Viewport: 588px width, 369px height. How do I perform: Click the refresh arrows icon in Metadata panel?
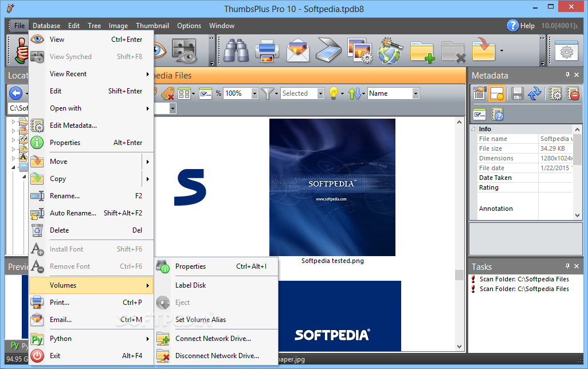click(x=535, y=93)
